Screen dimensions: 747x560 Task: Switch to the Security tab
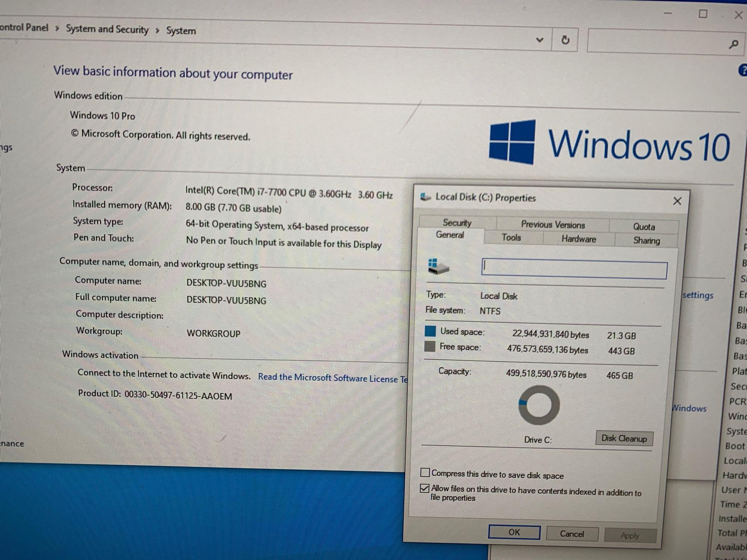coord(457,223)
